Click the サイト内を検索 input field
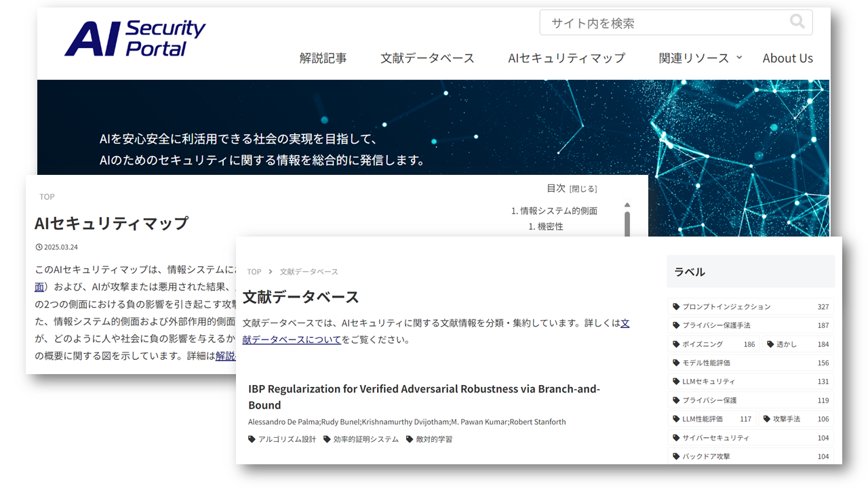The image size is (868, 488). pyautogui.click(x=644, y=22)
